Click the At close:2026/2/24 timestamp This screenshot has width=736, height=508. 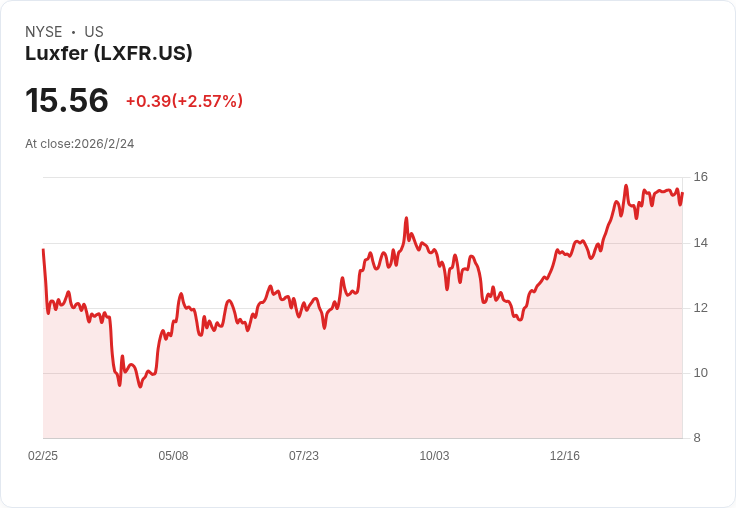pyautogui.click(x=79, y=144)
